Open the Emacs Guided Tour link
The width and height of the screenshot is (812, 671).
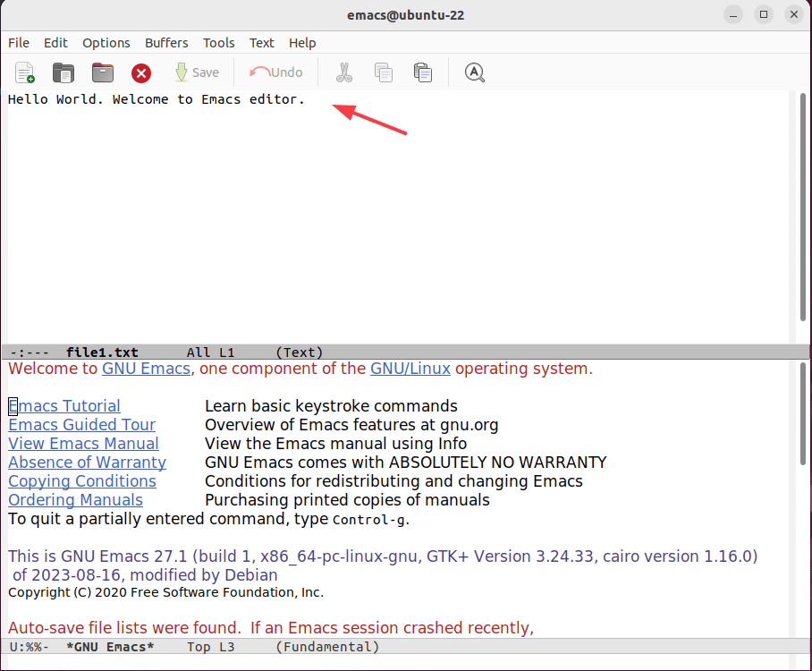[x=81, y=424]
